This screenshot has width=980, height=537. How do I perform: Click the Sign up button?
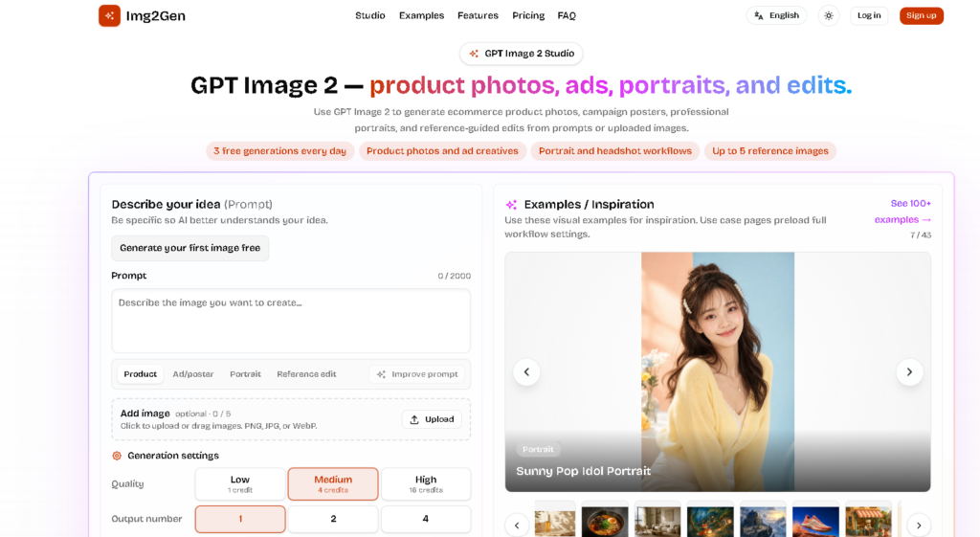tap(922, 15)
